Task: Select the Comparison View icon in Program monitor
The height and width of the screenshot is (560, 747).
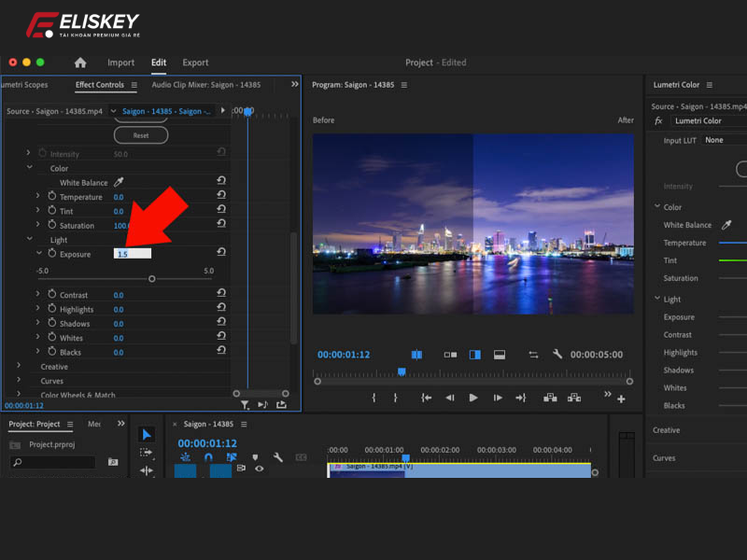Action: pos(417,355)
